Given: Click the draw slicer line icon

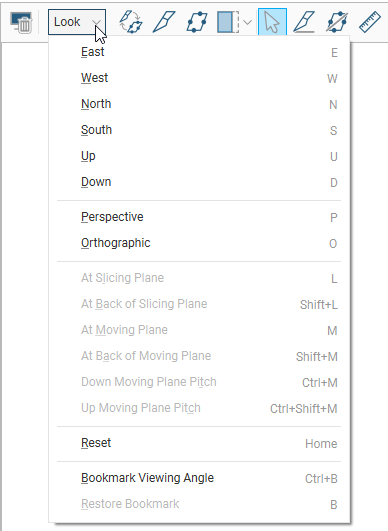Looking at the screenshot, I should pos(164,22).
